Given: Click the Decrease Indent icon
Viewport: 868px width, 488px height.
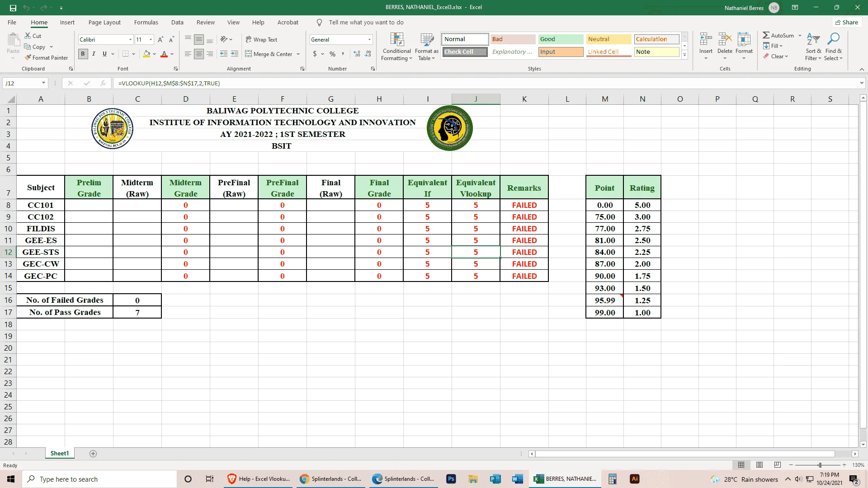Looking at the screenshot, I should coord(224,54).
